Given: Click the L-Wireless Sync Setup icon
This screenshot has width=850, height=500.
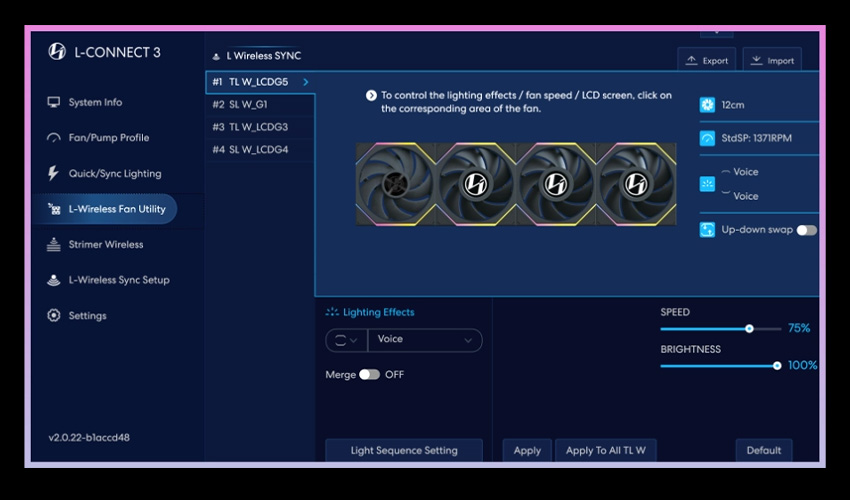Looking at the screenshot, I should coord(54,280).
